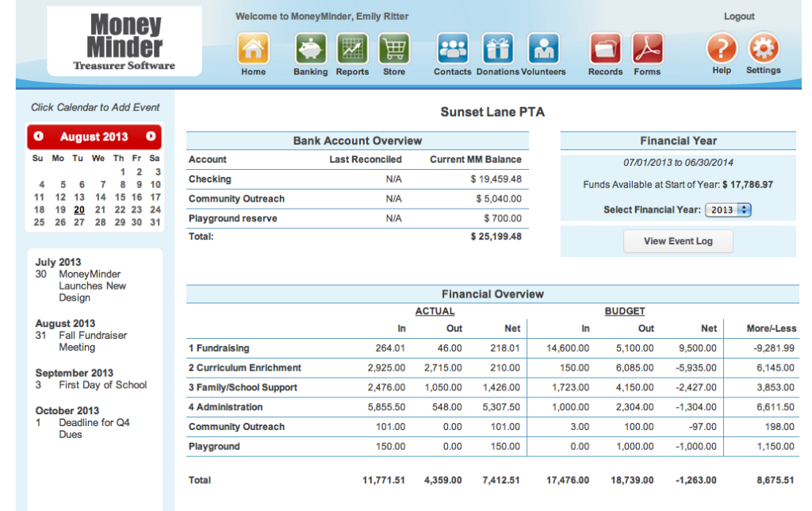The image size is (812, 511).
Task: Click the Logout link
Action: pyautogui.click(x=739, y=17)
